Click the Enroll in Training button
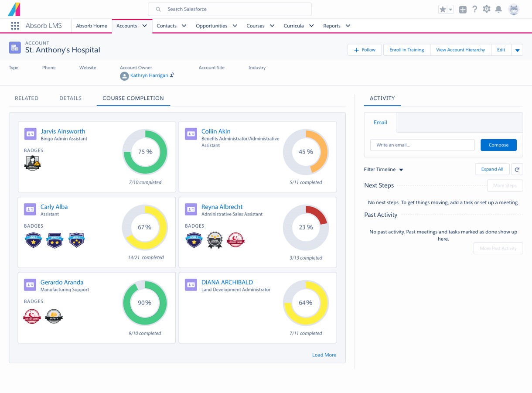 point(406,50)
